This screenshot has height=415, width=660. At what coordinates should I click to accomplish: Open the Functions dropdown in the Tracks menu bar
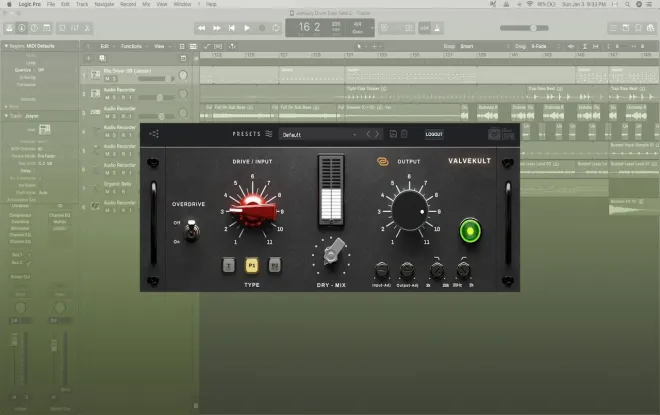tap(134, 46)
